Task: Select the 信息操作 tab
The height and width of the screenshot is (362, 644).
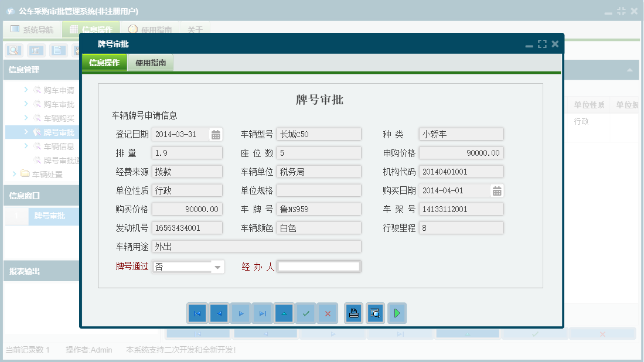Action: [x=104, y=62]
